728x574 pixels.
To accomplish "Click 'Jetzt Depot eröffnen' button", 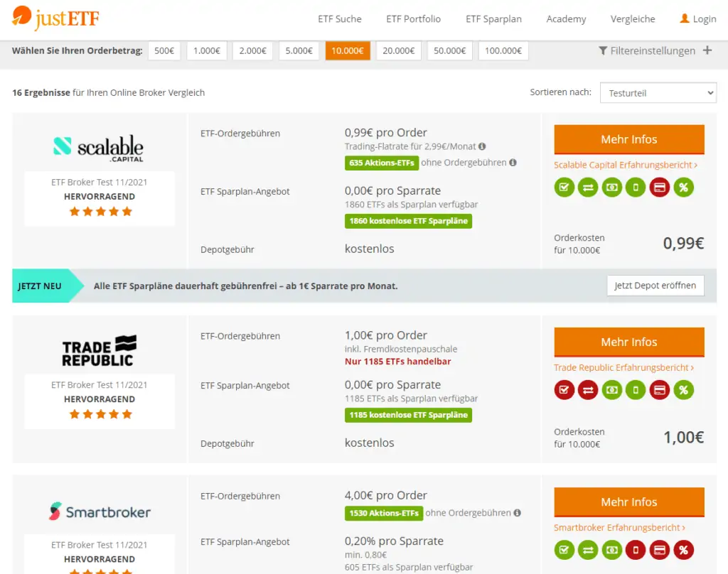I will (x=655, y=286).
